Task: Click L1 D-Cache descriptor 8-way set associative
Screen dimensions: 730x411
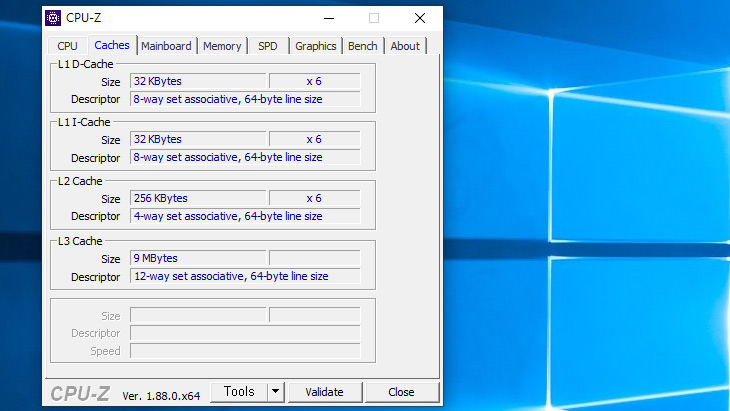Action: [245, 99]
